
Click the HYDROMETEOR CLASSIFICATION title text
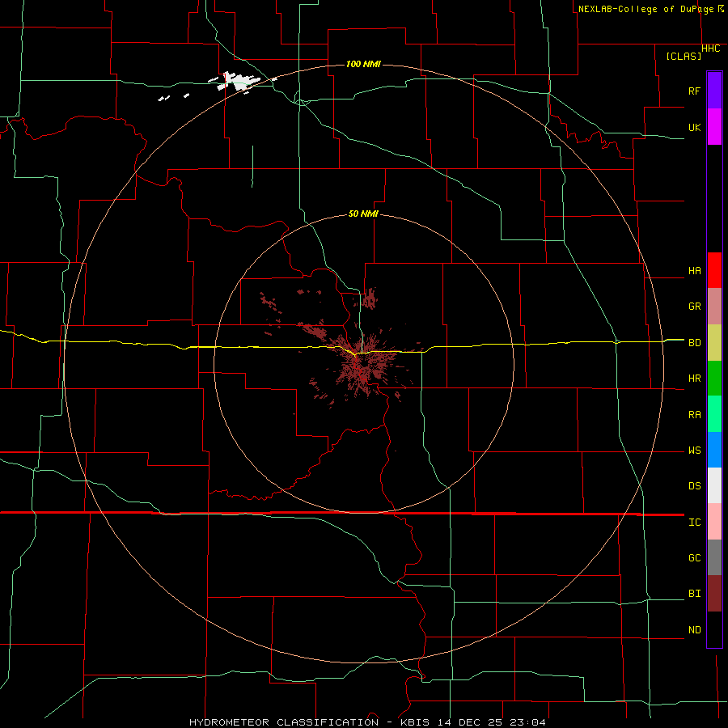point(284,722)
